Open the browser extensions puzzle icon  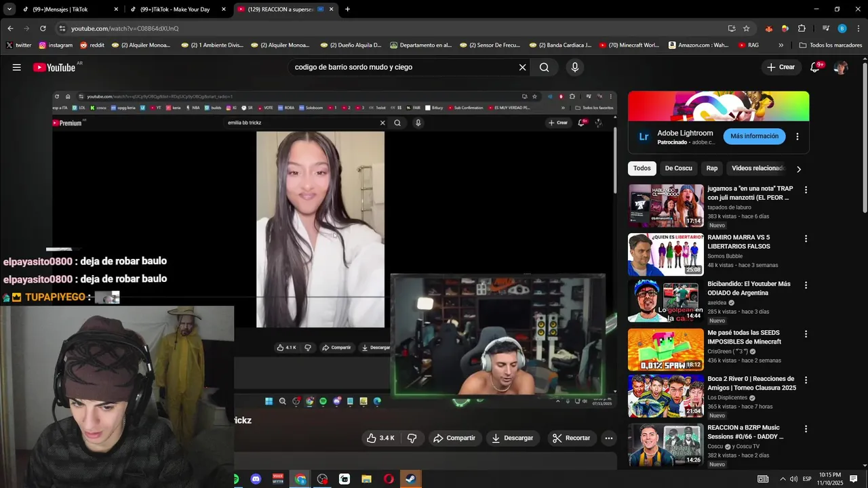(802, 28)
